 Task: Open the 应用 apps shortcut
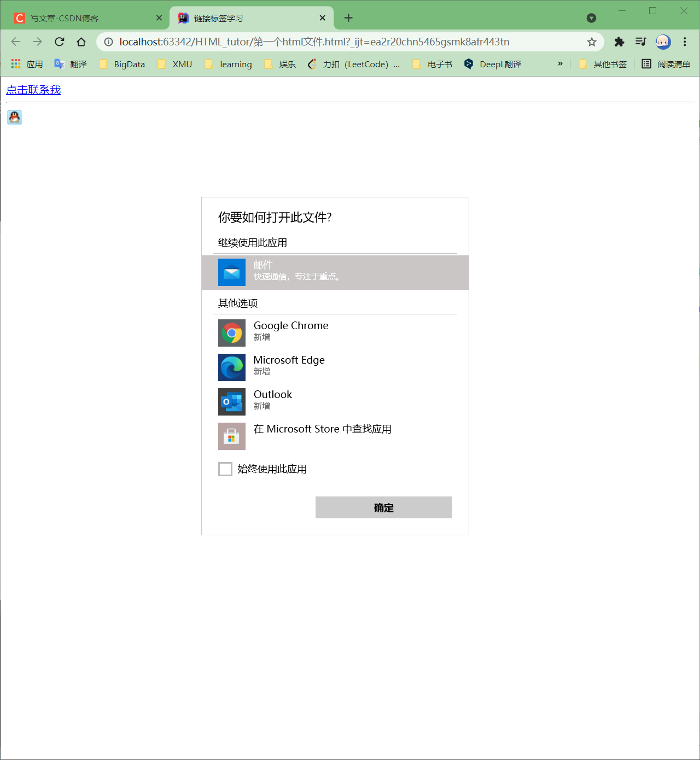27,64
